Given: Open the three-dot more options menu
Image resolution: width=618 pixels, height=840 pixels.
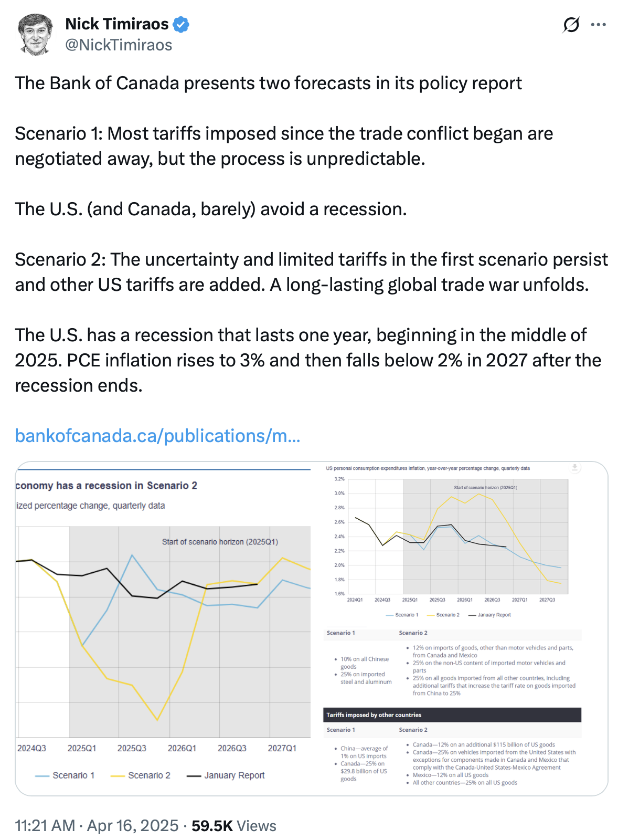Looking at the screenshot, I should point(598,25).
